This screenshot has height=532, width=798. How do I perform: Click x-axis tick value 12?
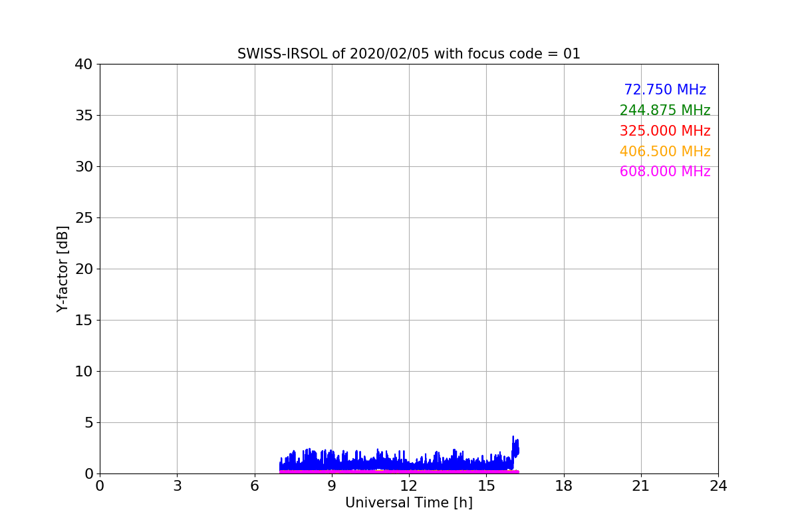[409, 486]
